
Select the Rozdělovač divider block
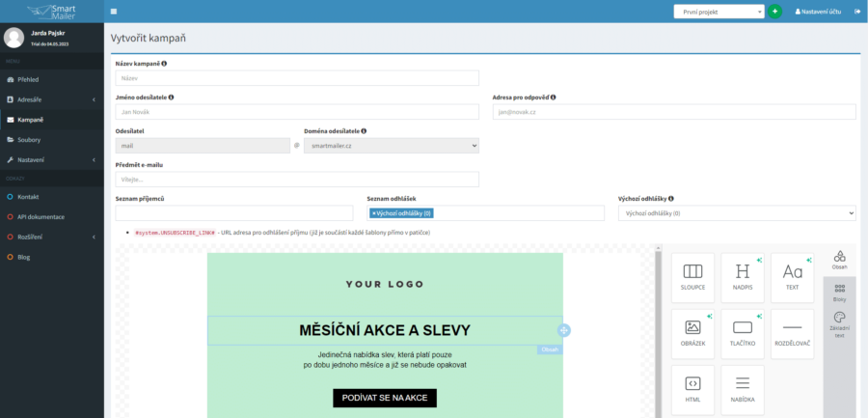tap(792, 334)
